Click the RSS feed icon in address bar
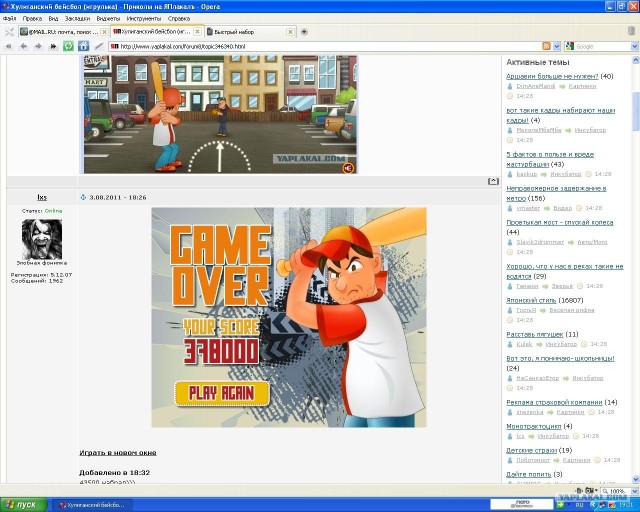640x512 pixels. pos(546,46)
